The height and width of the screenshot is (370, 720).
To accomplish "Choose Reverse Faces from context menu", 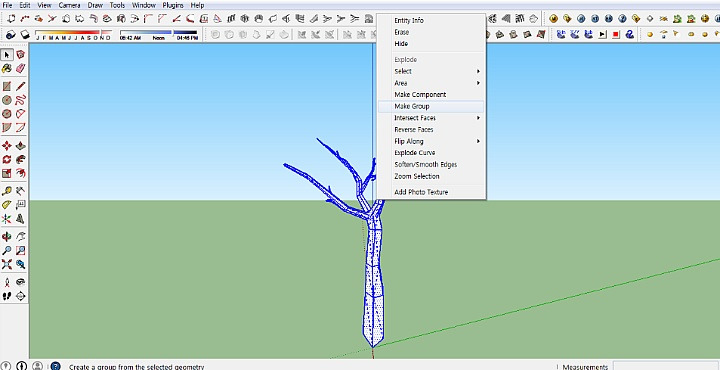I will coord(431,129).
